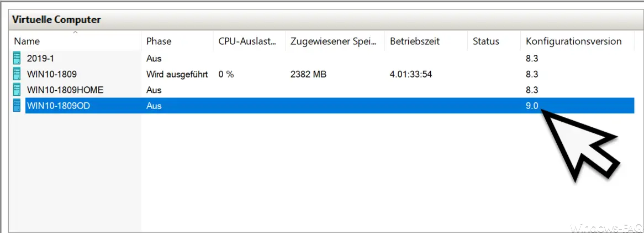Viewport: 644px width, 233px height.
Task: Click the 'Wird ausgeführt' phase cell
Action: 177,75
